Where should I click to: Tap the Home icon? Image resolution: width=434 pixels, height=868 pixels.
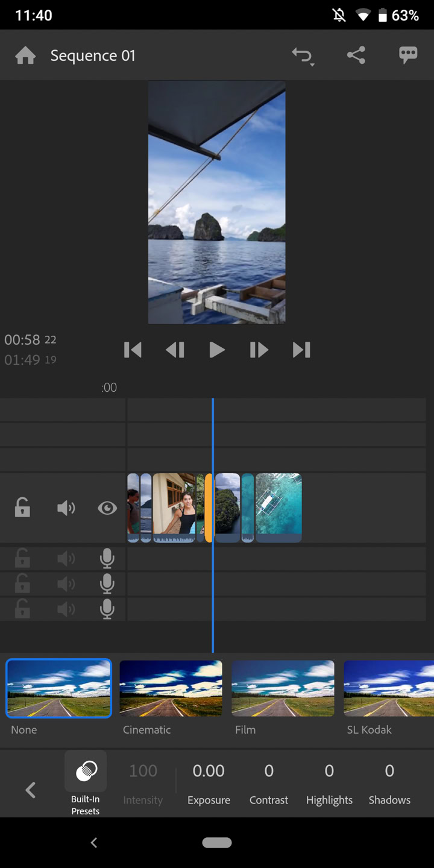tap(25, 56)
